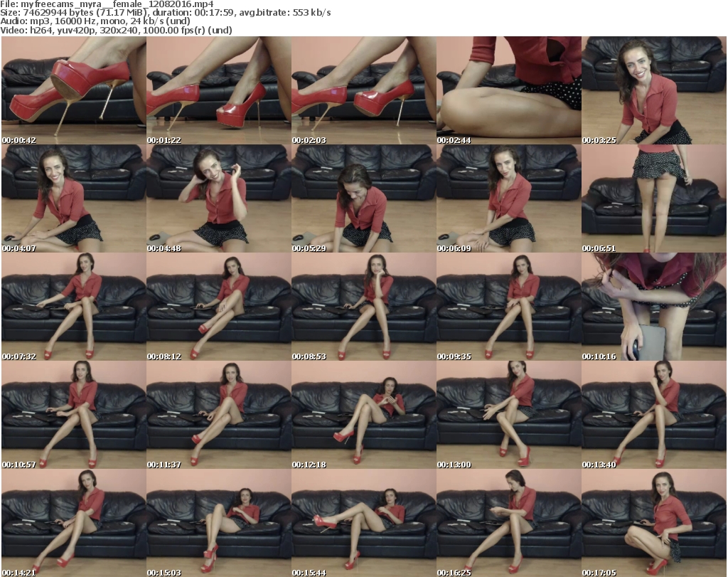Open the frame at 00:06:51
The width and height of the screenshot is (728, 577).
point(654,198)
